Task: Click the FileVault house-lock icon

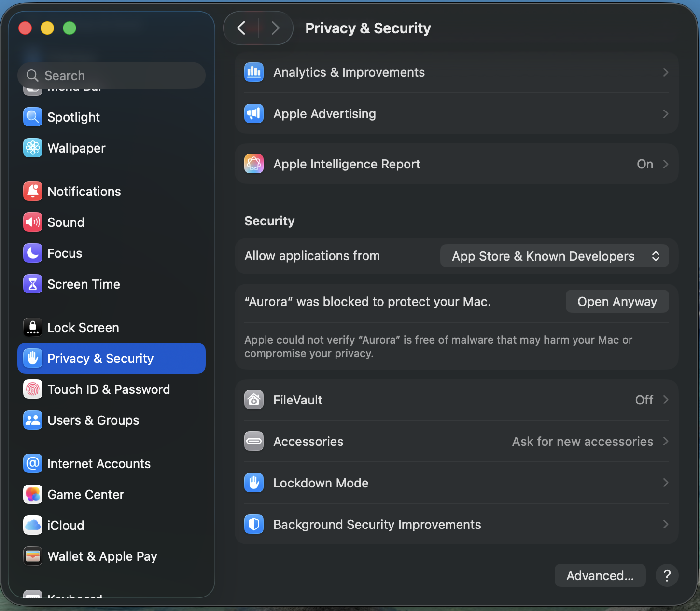Action: click(x=254, y=400)
